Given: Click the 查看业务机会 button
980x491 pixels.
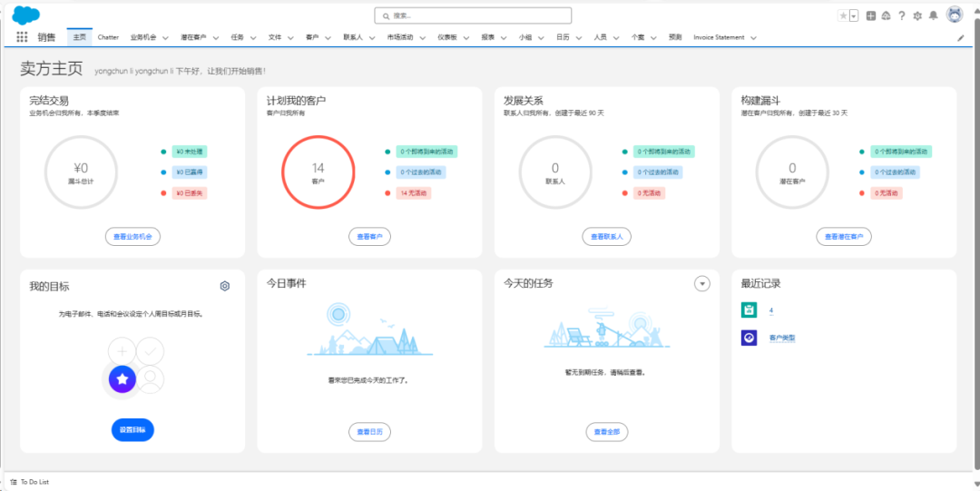Looking at the screenshot, I should point(132,237).
